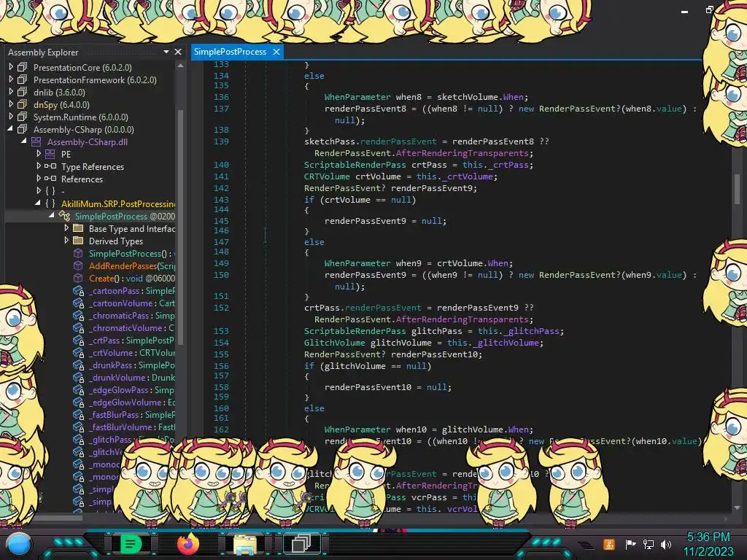Image resolution: width=747 pixels, height=560 pixels.
Task: Click the _crtPass field icon
Action: (79, 341)
